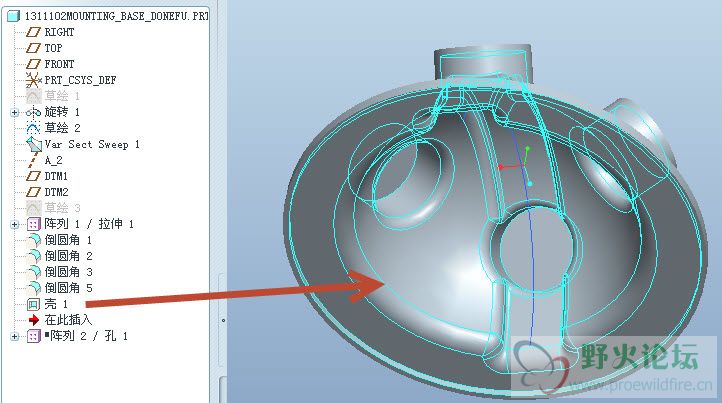Viewport: 722px width, 403px height.
Task: Select the RIGHT datum plane icon
Action: (33, 32)
